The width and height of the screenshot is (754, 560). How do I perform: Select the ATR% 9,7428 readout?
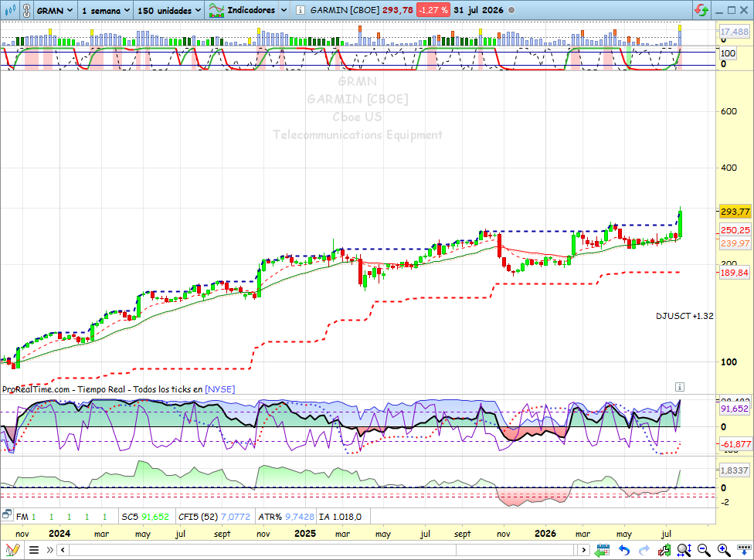tap(286, 517)
